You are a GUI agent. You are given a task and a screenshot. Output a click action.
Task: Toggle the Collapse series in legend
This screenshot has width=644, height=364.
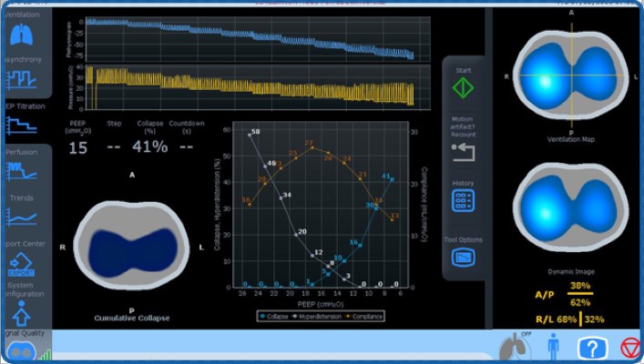click(273, 317)
